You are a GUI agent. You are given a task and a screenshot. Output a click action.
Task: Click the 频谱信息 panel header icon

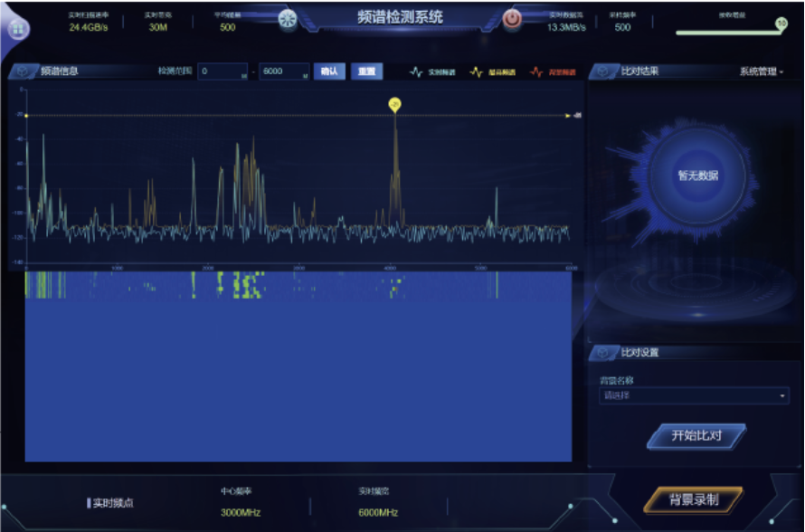[24, 71]
